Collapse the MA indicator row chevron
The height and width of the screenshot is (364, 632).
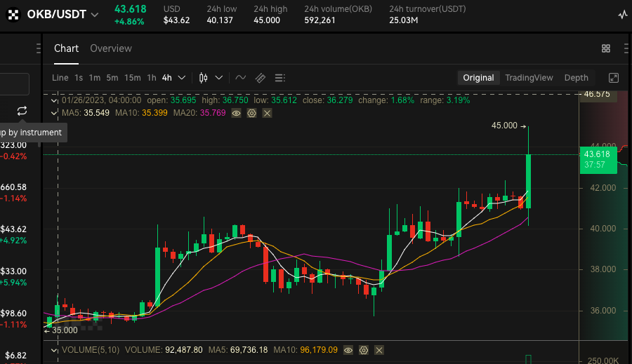(54, 113)
